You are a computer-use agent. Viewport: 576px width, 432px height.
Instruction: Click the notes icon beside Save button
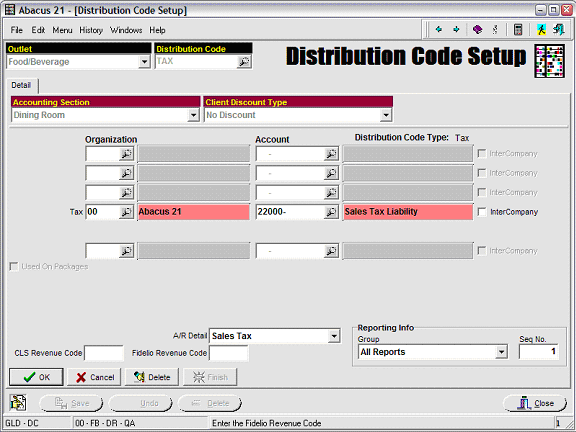click(18, 403)
